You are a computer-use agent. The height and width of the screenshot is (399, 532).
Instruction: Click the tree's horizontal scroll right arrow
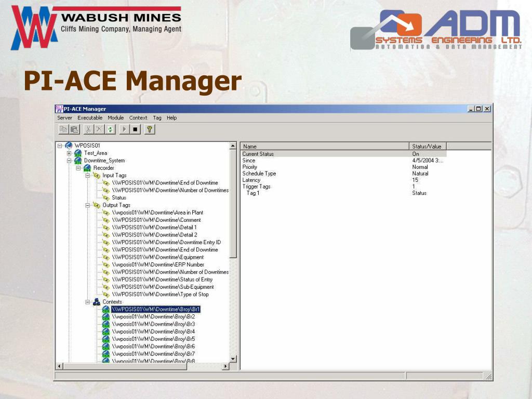coord(225,366)
